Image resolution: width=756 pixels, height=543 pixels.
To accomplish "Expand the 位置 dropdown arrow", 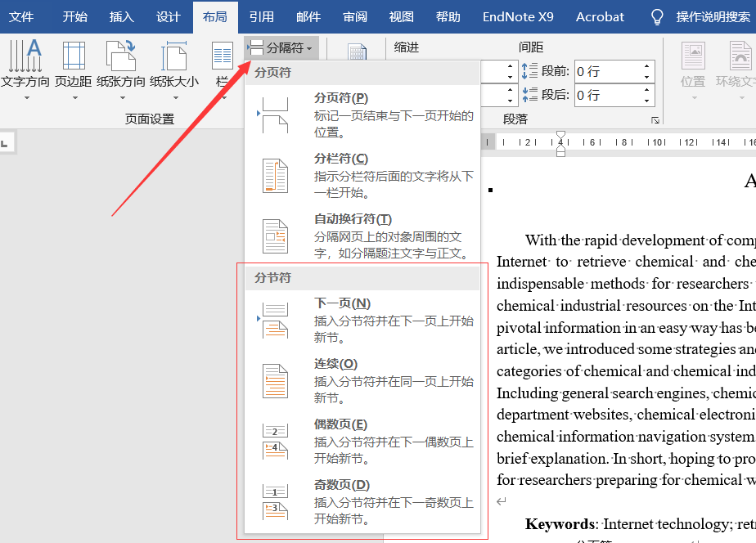I will tap(695, 98).
